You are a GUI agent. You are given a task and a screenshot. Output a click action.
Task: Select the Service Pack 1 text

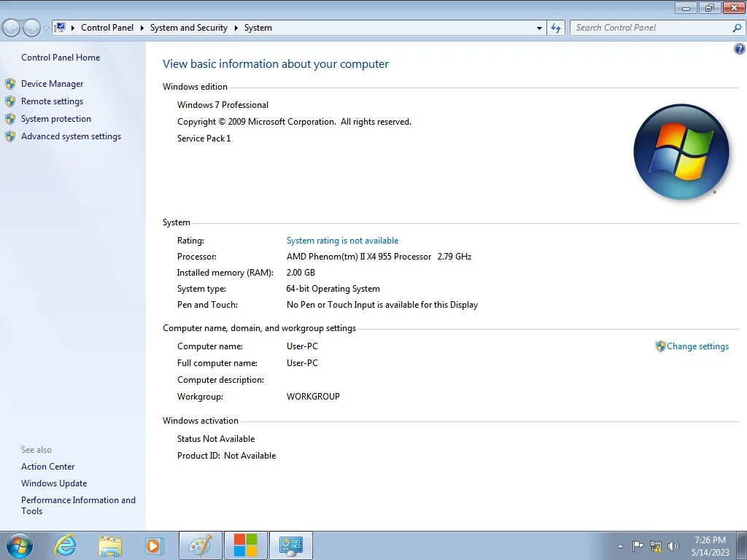pyautogui.click(x=204, y=139)
